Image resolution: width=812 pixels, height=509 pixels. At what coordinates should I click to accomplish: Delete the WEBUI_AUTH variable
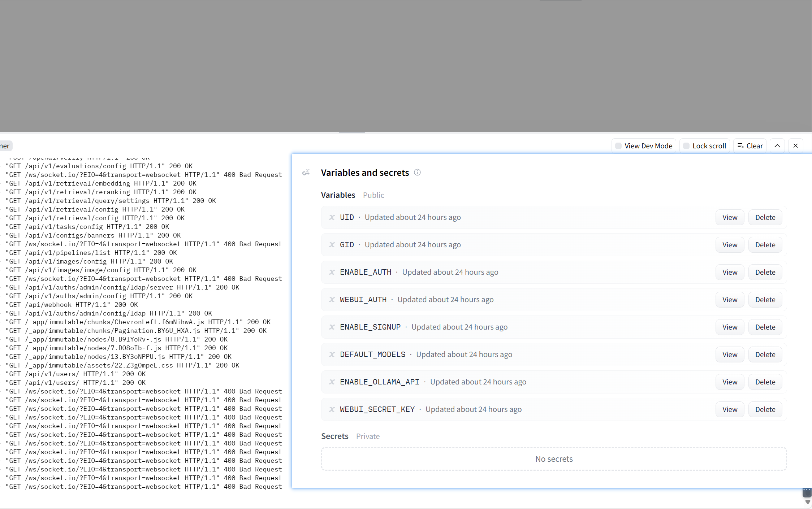[765, 300]
